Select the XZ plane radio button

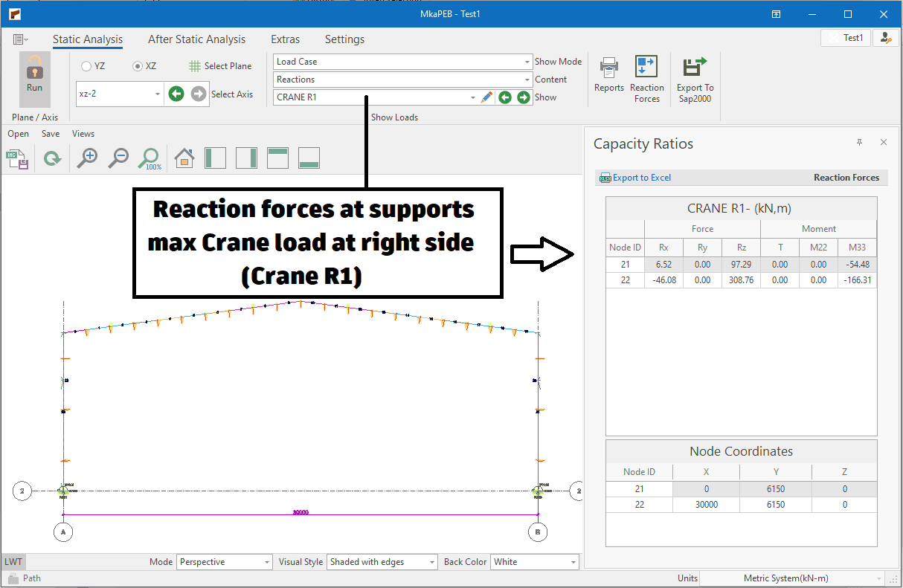(x=138, y=66)
